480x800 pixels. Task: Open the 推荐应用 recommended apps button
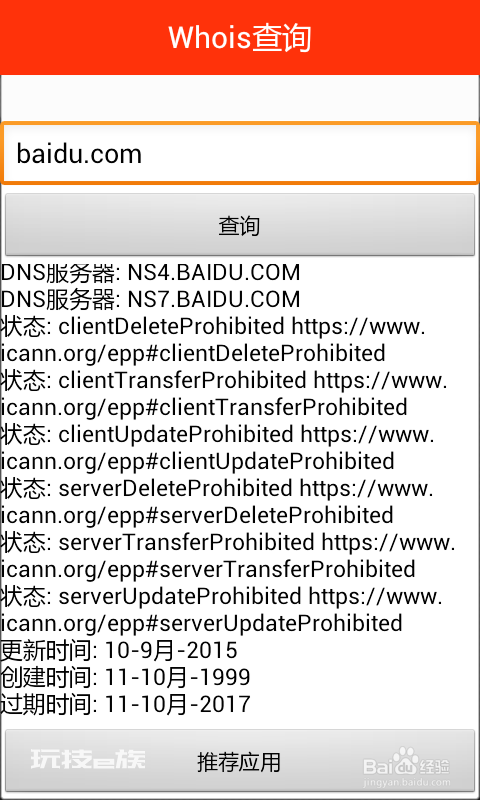[x=240, y=762]
